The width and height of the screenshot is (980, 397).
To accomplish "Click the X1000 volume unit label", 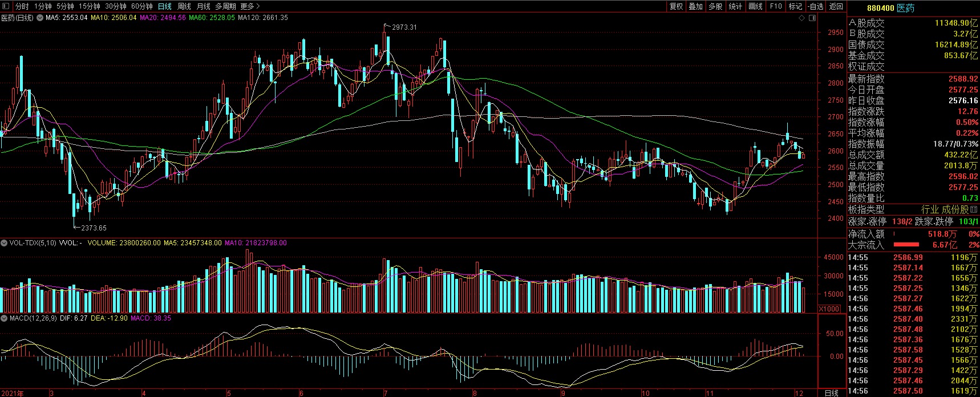I will pyautogui.click(x=829, y=309).
